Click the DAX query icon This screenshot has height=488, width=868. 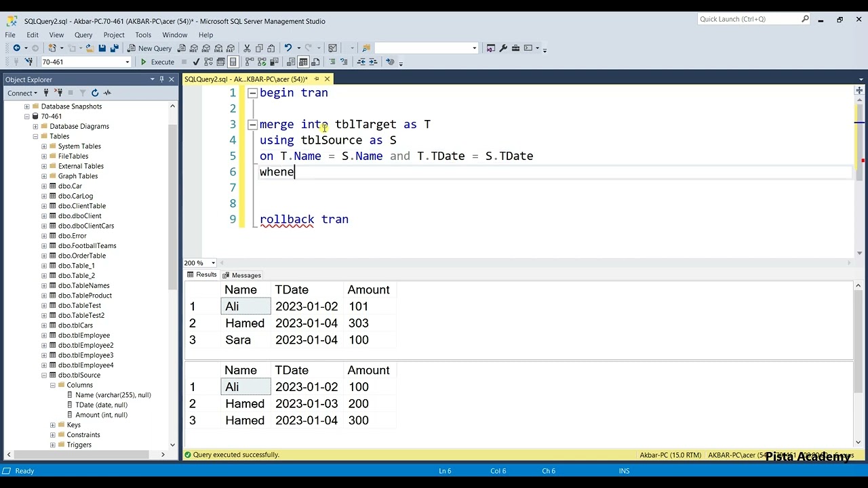pyautogui.click(x=231, y=48)
